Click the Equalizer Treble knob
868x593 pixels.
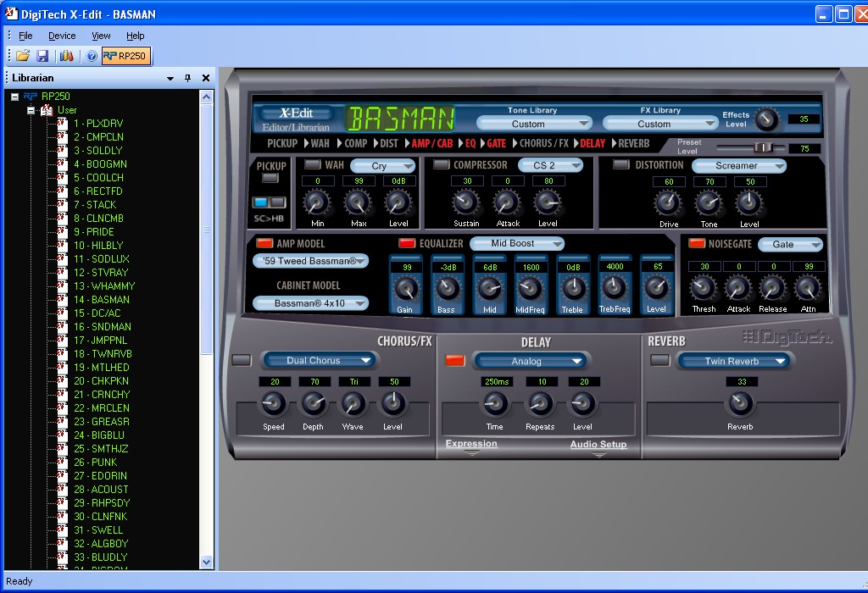(574, 289)
